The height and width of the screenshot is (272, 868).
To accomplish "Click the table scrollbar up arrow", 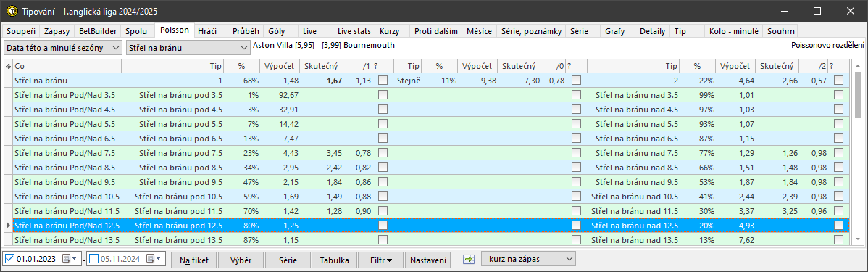I will [x=858, y=65].
